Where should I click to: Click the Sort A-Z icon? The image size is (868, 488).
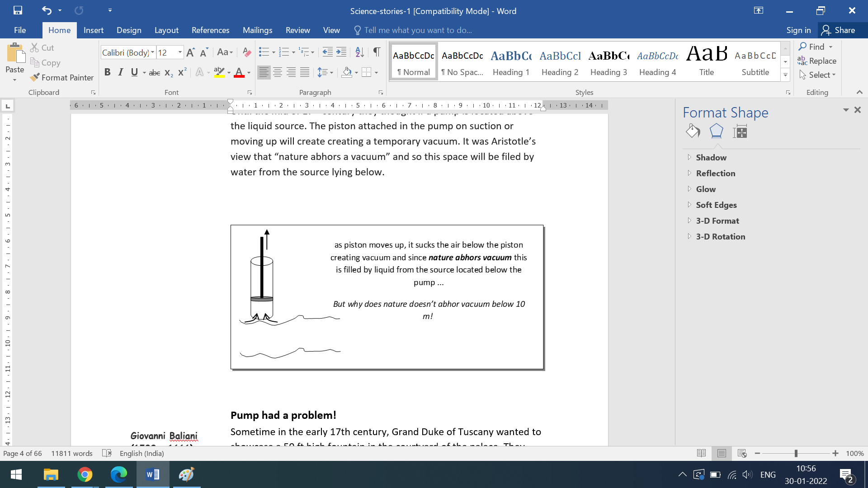(x=359, y=52)
